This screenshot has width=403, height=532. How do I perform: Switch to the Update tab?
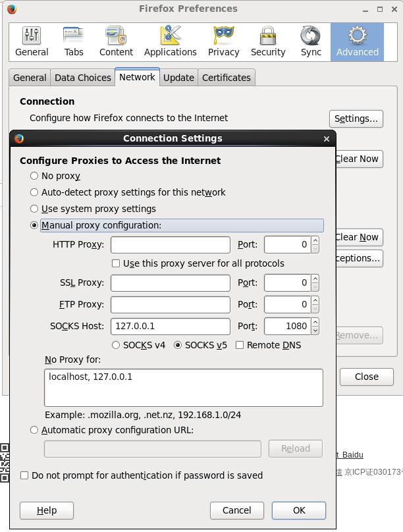point(178,78)
